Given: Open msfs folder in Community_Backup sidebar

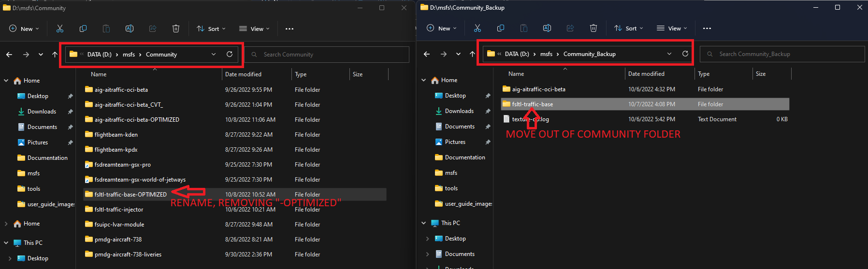Looking at the screenshot, I should click(x=451, y=173).
